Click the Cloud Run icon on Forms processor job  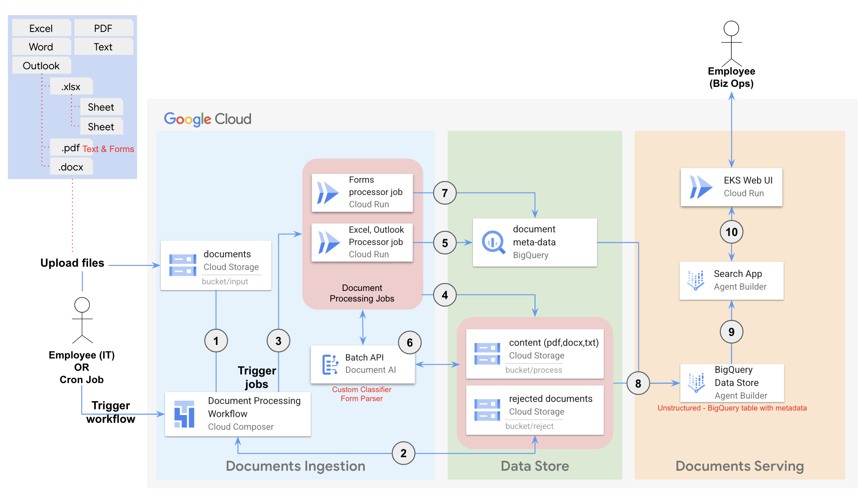click(328, 193)
